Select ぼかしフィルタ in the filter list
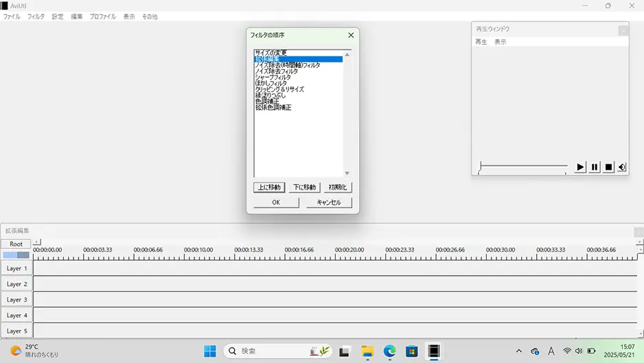The width and height of the screenshot is (644, 363). tap(298, 83)
